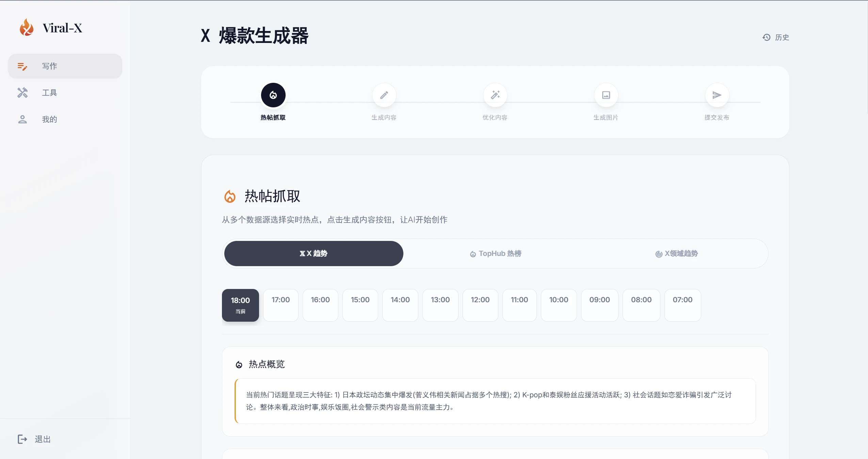Switch to the X领域趋势 tab
The width and height of the screenshot is (868, 459).
[x=676, y=254]
